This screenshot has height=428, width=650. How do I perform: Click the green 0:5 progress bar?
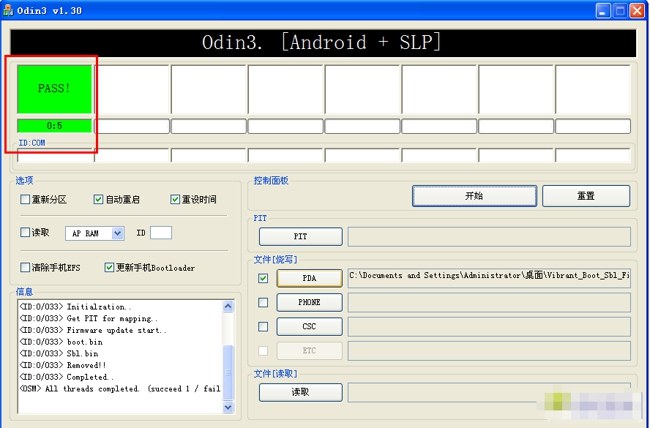click(54, 126)
